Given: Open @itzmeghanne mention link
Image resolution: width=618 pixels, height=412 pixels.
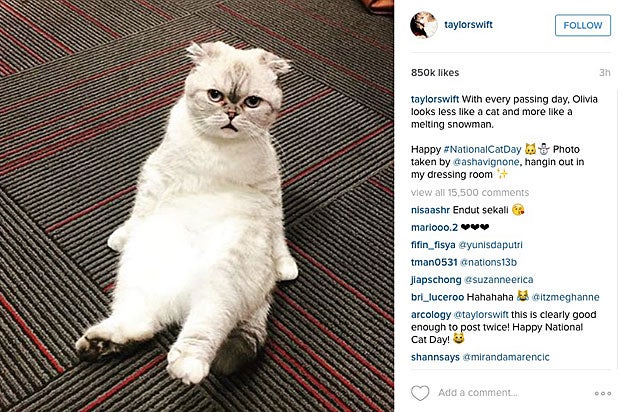Looking at the screenshot, I should [x=566, y=297].
